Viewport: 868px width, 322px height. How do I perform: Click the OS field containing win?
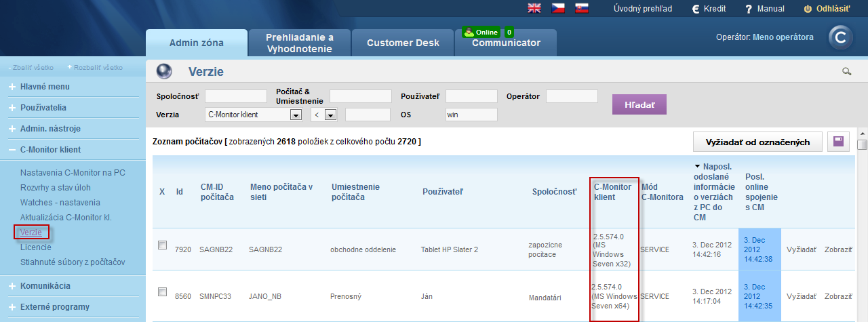[x=471, y=115]
